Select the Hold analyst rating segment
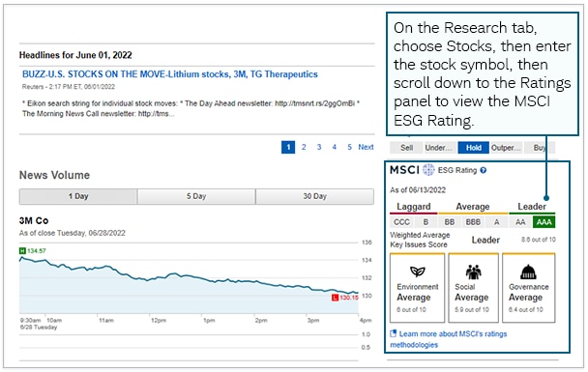 tap(474, 148)
